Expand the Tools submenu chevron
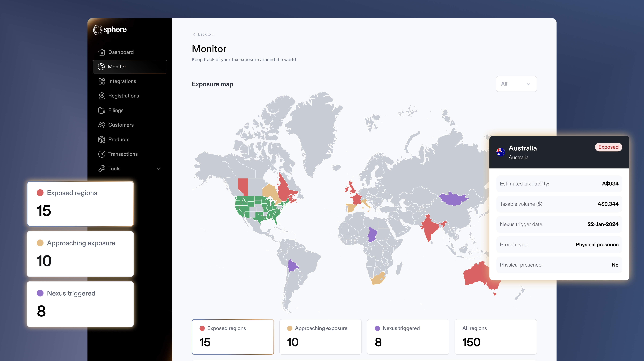The width and height of the screenshot is (644, 361). click(158, 169)
